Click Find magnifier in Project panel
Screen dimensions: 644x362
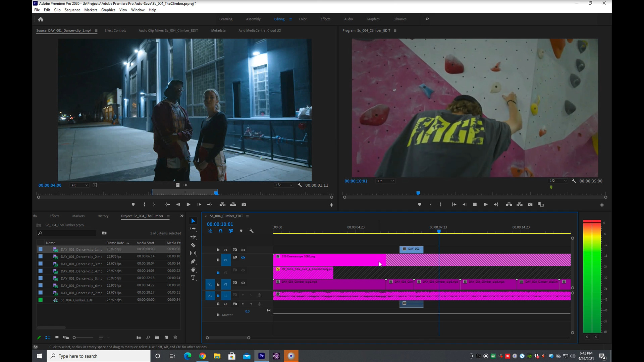pyautogui.click(x=148, y=338)
